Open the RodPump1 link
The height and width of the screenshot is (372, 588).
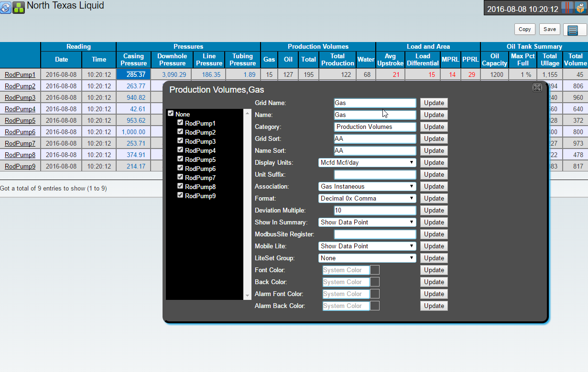click(20, 74)
